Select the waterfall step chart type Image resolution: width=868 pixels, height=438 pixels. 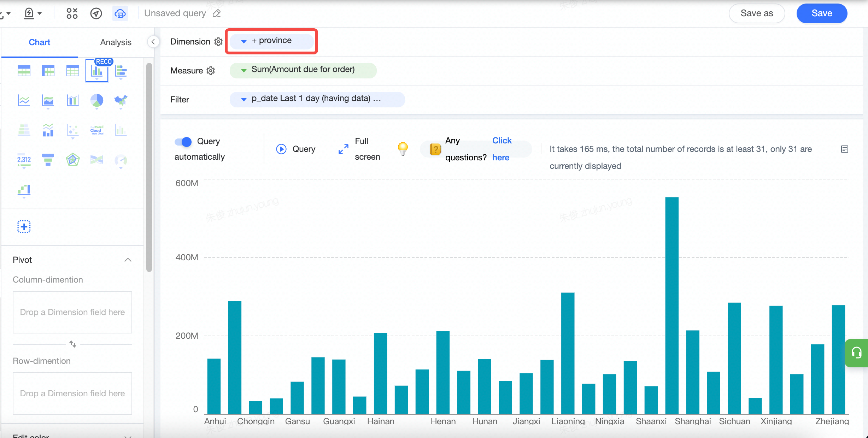[x=24, y=190]
